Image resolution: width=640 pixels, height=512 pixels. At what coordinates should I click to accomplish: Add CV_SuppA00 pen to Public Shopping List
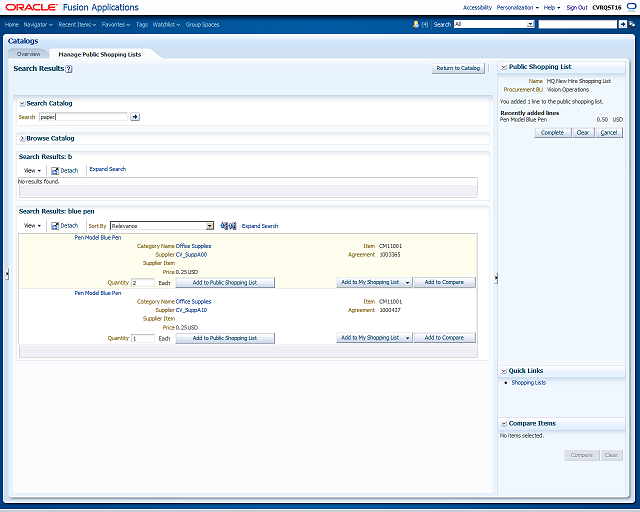tap(225, 283)
